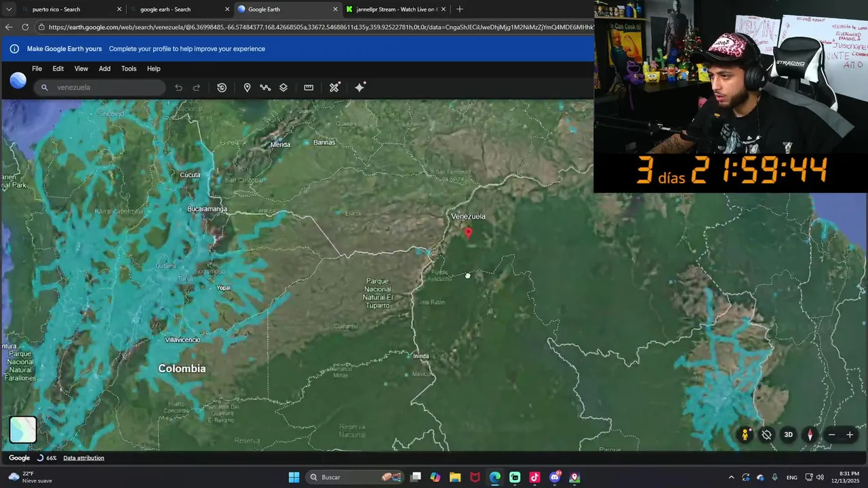Open the Edit menu
The height and width of the screenshot is (488, 868).
pos(58,68)
